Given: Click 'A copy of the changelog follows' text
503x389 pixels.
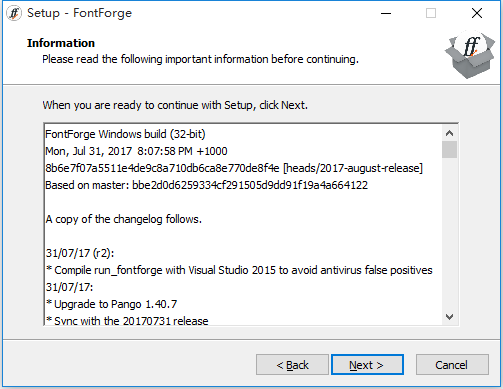Looking at the screenshot, I should tap(124, 219).
